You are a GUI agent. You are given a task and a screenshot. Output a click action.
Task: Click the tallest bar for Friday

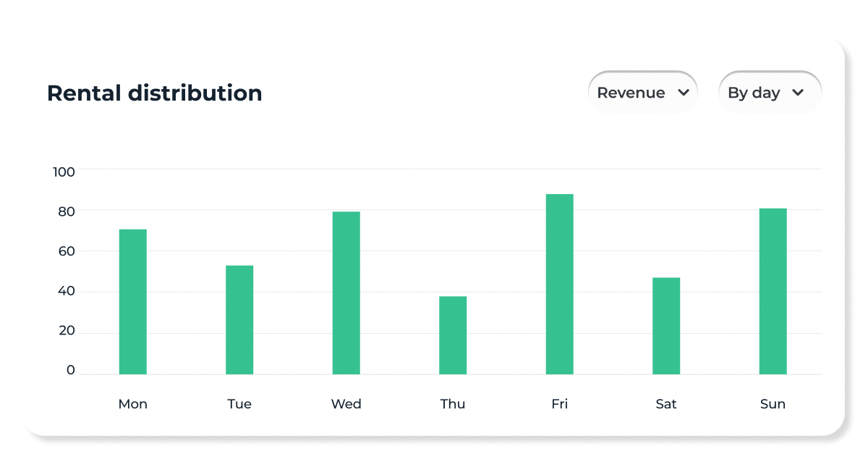[x=559, y=282]
